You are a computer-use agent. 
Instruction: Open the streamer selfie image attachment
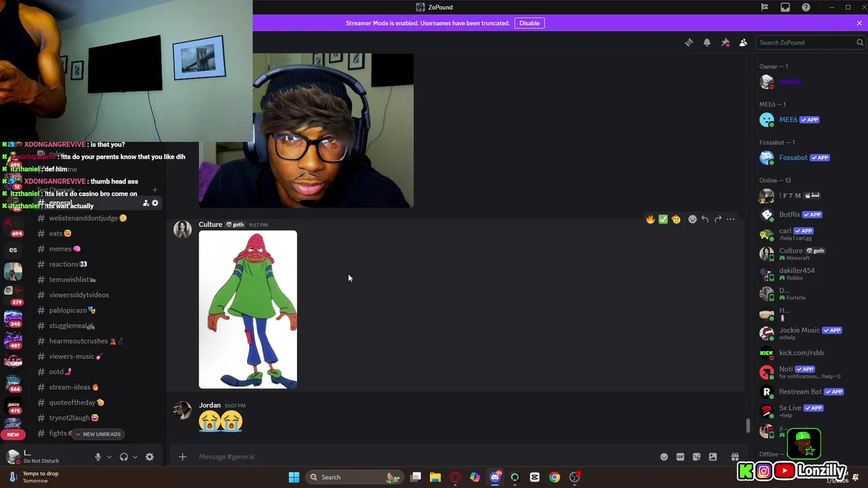click(306, 131)
